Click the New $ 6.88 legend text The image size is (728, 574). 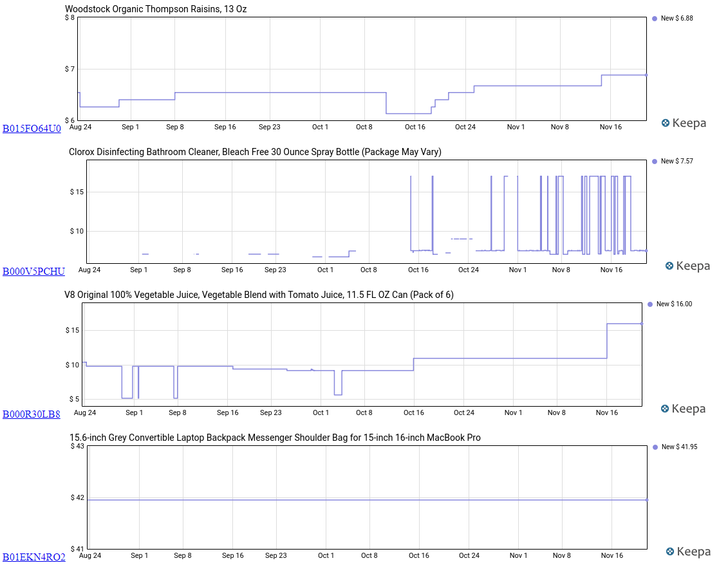(677, 19)
